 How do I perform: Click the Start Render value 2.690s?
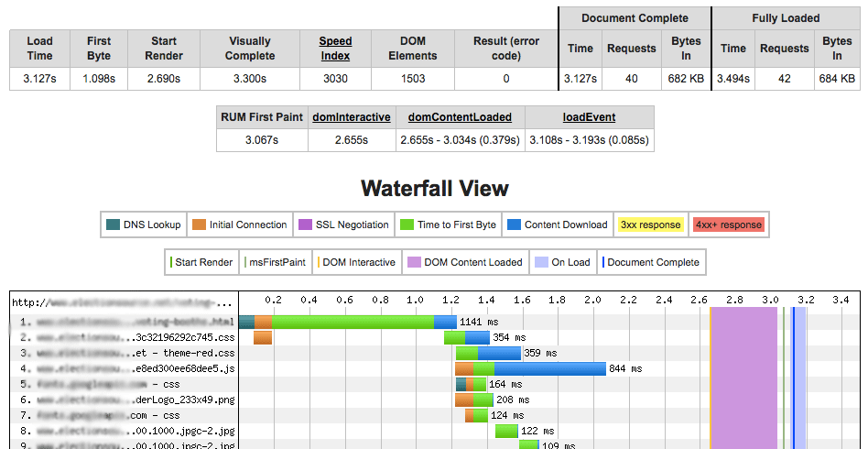tap(164, 79)
